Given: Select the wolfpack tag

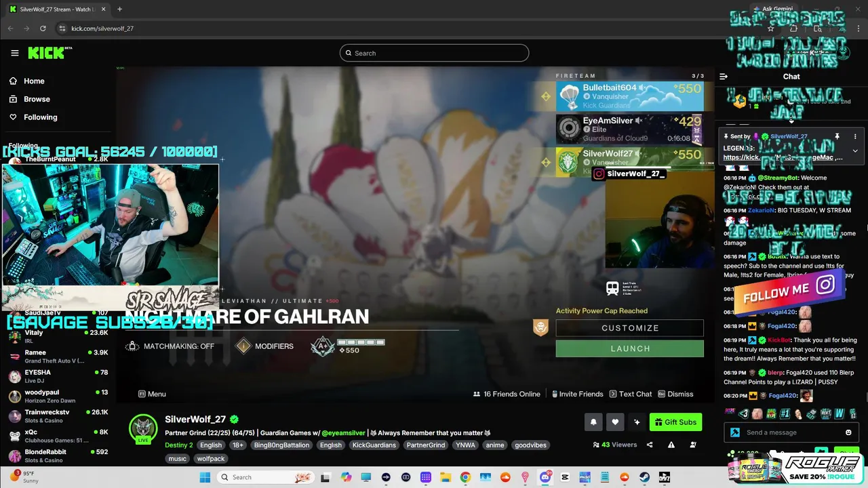Looking at the screenshot, I should tap(211, 459).
